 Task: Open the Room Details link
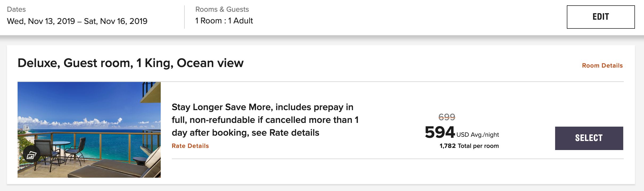pos(602,65)
